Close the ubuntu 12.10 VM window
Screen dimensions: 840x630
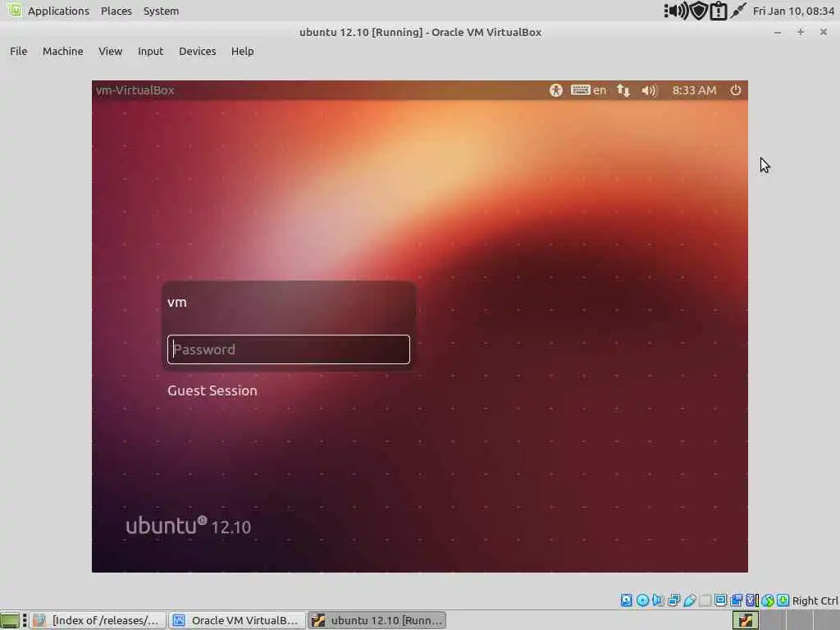coord(824,32)
